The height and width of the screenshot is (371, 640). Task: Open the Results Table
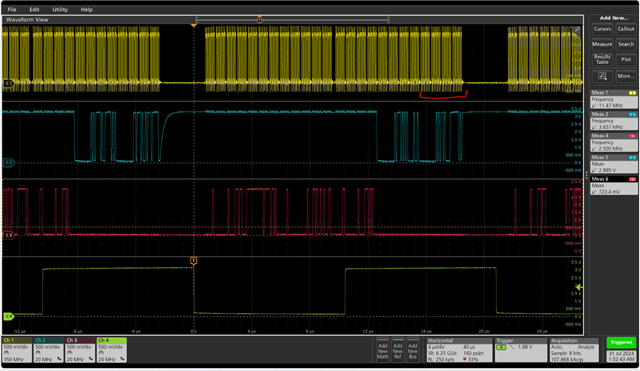(602, 59)
